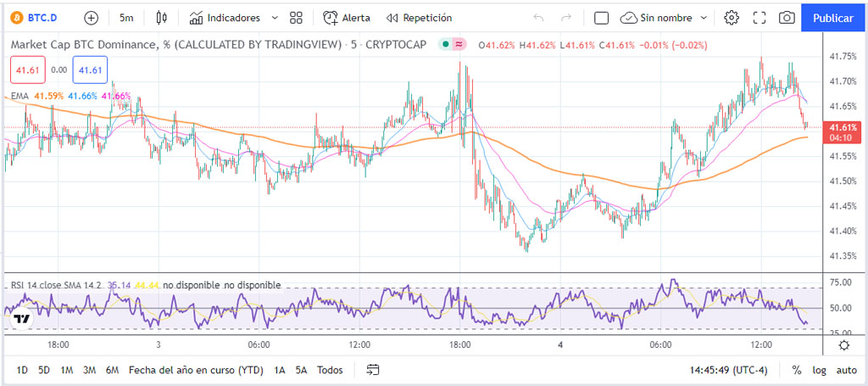Open chart settings gear icon

(x=732, y=18)
